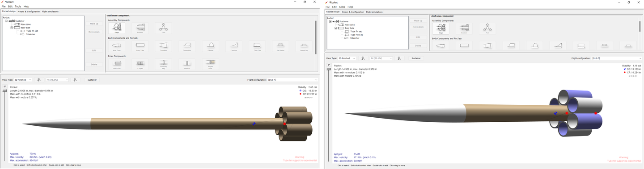This screenshot has height=169, width=644.
Task: Add a Launch Lug in left window
Action: [x=304, y=46]
